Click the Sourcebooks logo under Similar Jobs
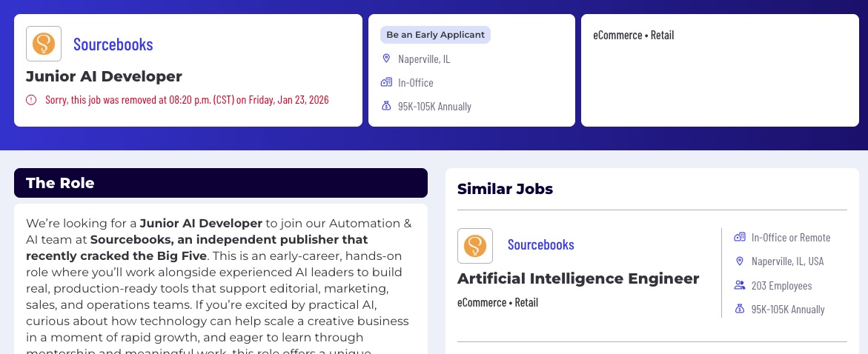Image resolution: width=868 pixels, height=354 pixels. pyautogui.click(x=475, y=246)
